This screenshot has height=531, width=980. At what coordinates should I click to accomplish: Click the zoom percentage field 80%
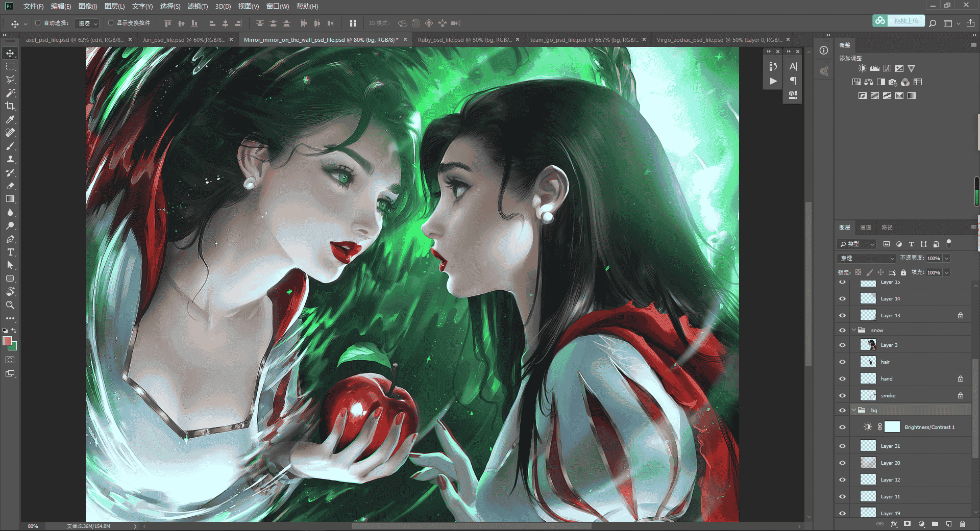[x=33, y=526]
